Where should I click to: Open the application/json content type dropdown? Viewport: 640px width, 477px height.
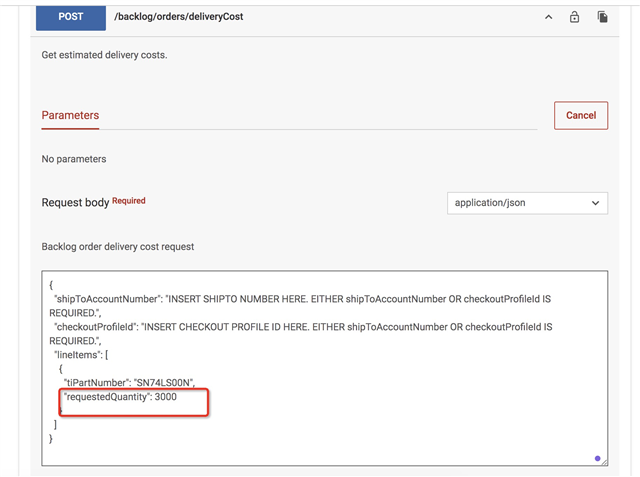[527, 203]
